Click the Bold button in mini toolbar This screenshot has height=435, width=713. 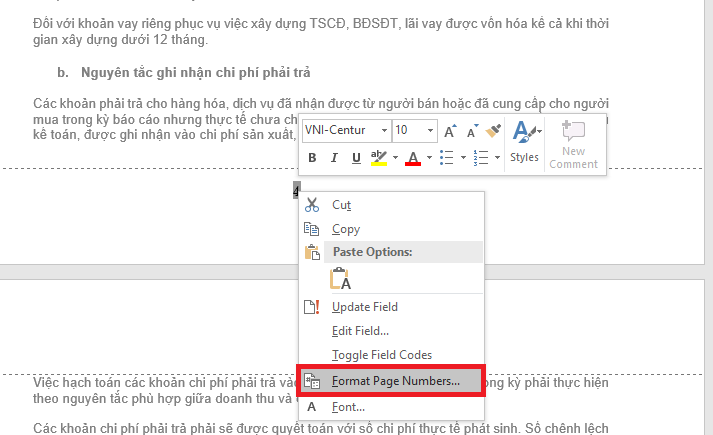pyautogui.click(x=312, y=158)
